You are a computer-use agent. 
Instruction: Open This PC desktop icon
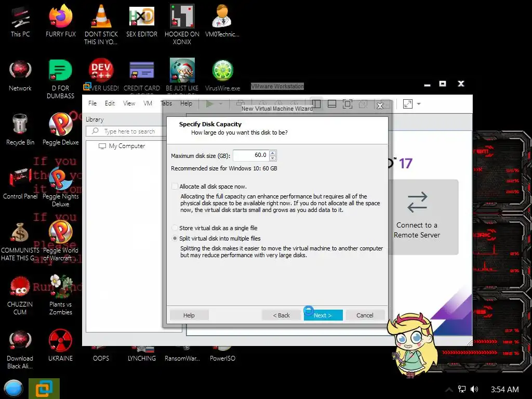coord(20,22)
